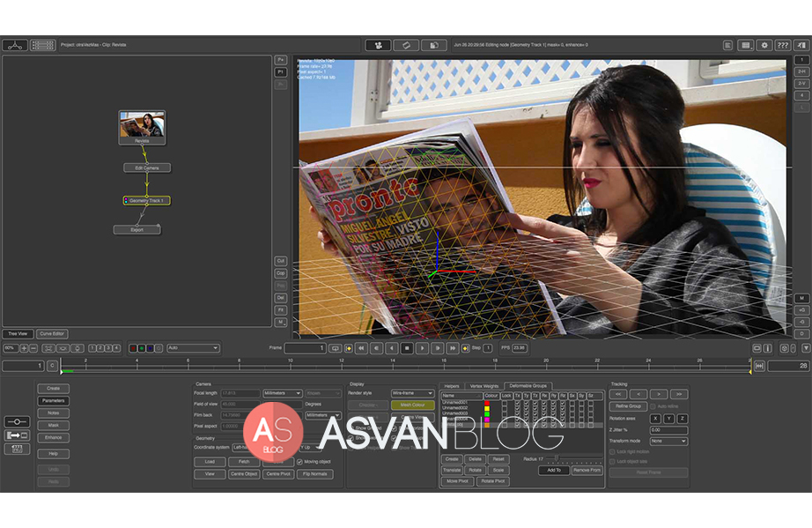812x528 pixels.
Task: Open the Render style Wire-frame dropdown
Action: click(412, 393)
